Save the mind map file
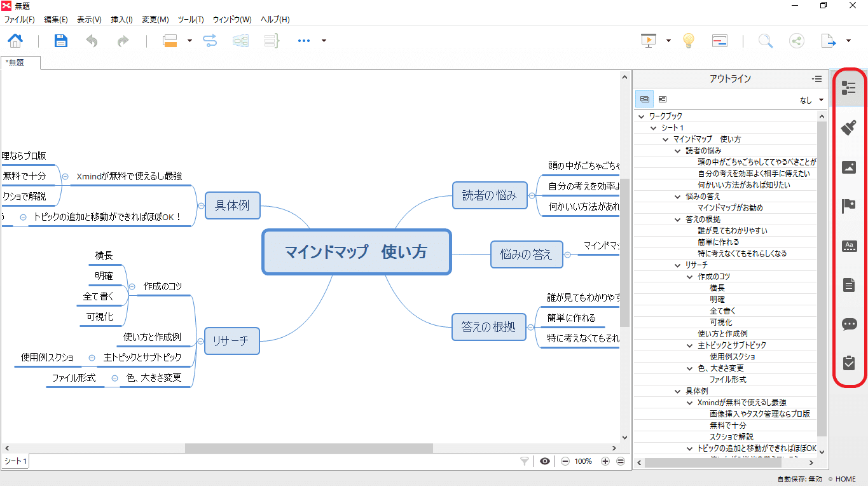868x486 pixels. (x=61, y=41)
